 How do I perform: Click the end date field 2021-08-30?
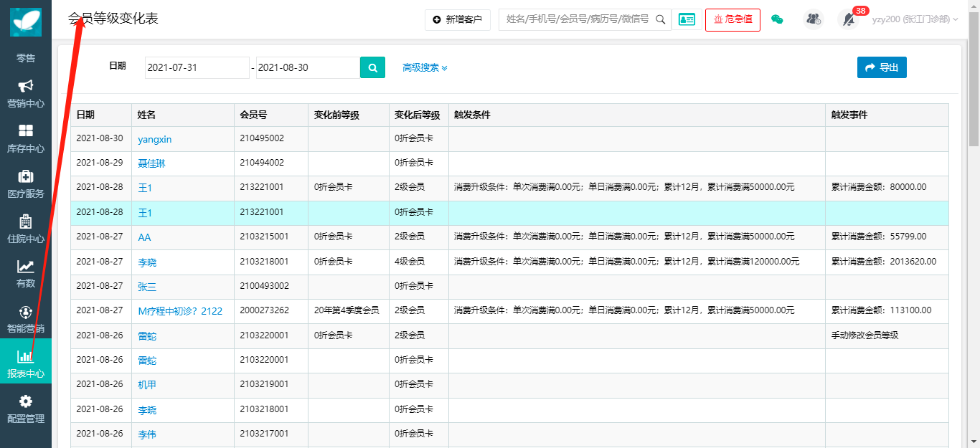[x=308, y=67]
